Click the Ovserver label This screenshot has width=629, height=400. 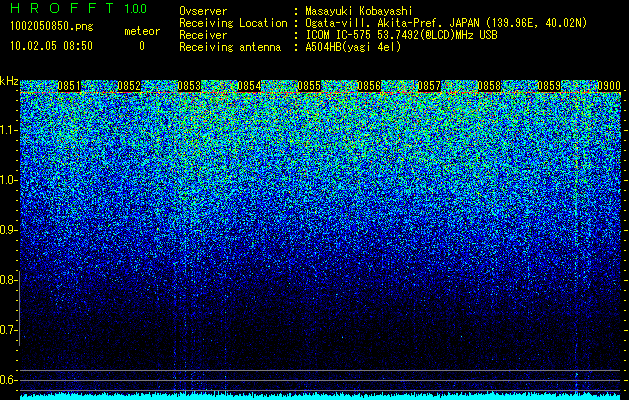[x=203, y=11]
